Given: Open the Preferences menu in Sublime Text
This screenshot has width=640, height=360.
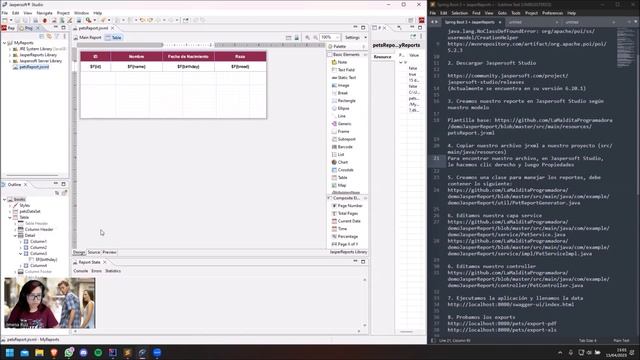Looking at the screenshot, I should (553, 13).
